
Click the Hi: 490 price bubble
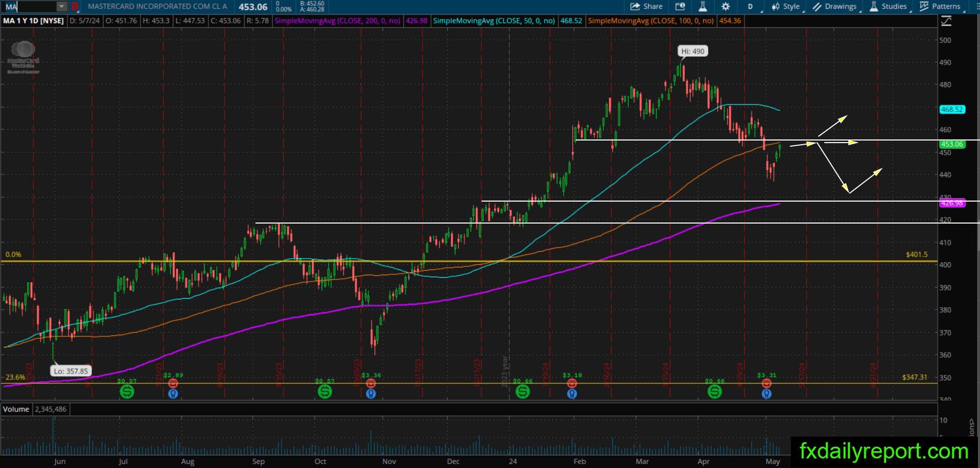tap(693, 51)
